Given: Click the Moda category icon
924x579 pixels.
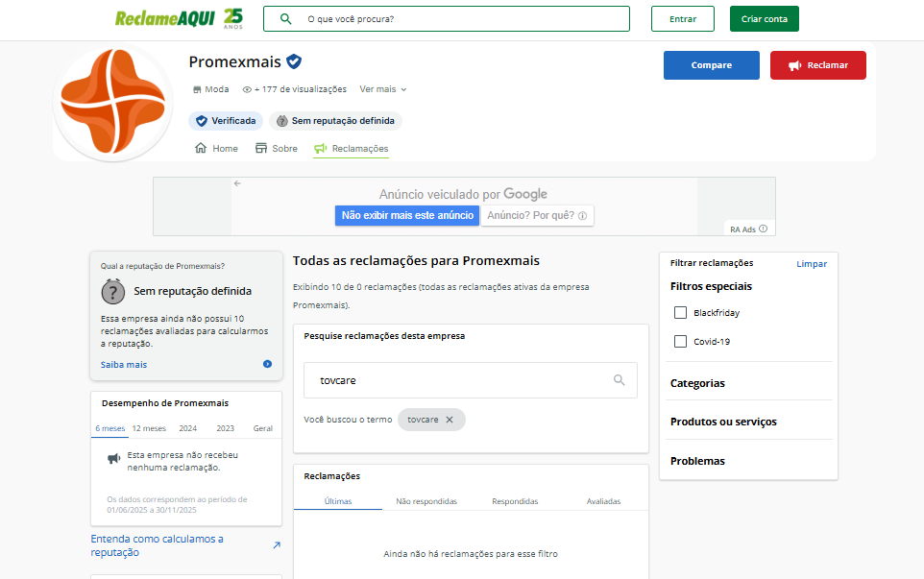Looking at the screenshot, I should [197, 88].
